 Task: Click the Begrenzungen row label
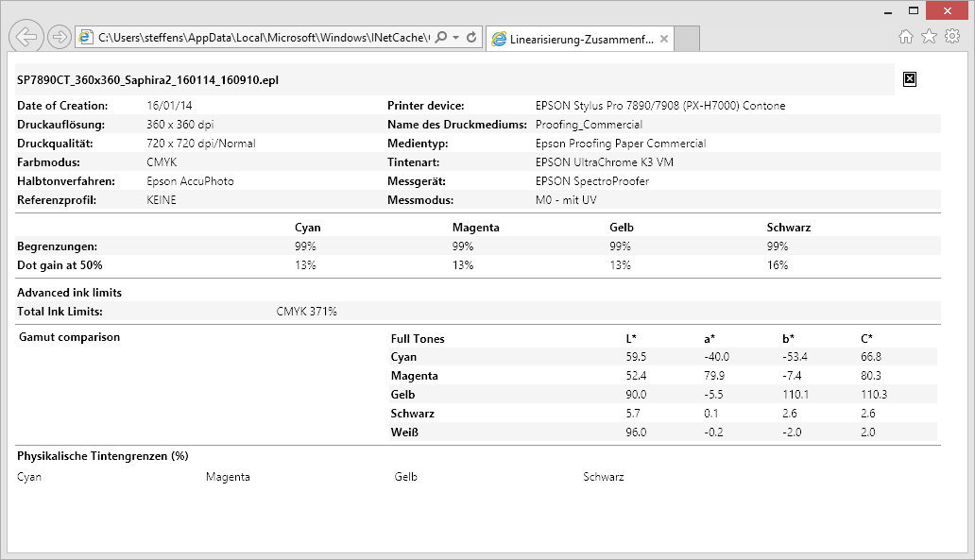(58, 246)
